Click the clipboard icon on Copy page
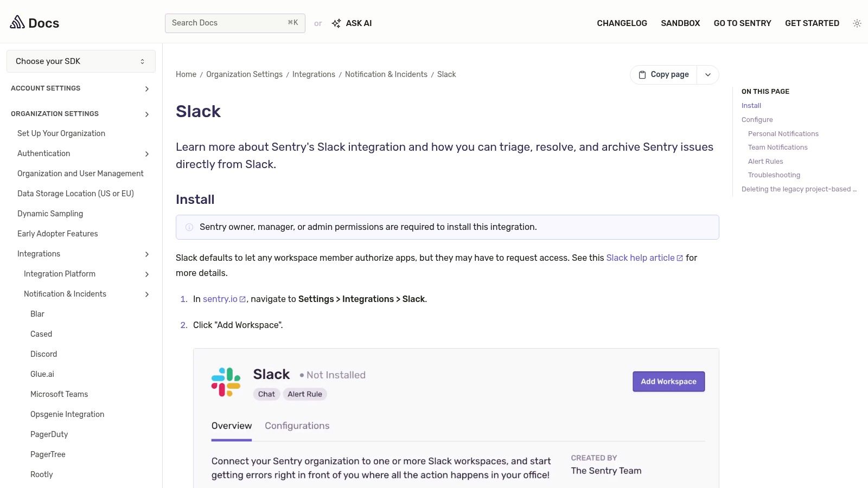This screenshot has width=868, height=488. point(642,74)
